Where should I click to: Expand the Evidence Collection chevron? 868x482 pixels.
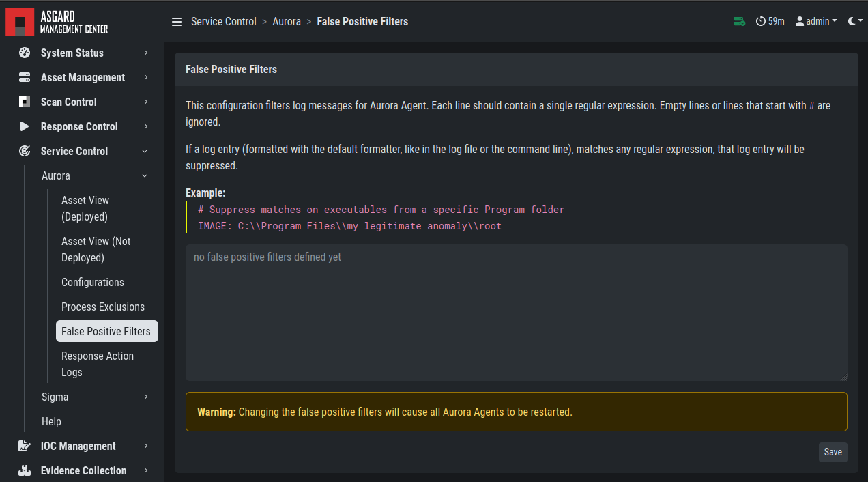pos(146,470)
